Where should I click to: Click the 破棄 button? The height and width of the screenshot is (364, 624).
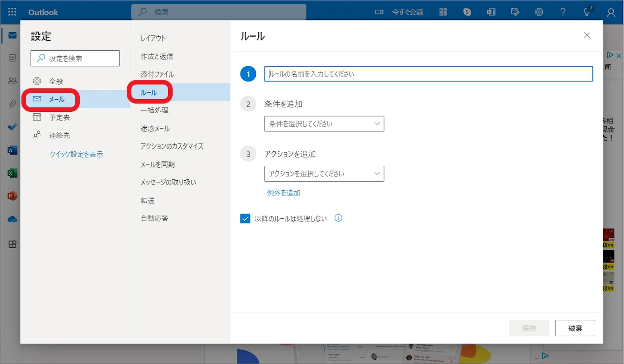[x=575, y=328]
